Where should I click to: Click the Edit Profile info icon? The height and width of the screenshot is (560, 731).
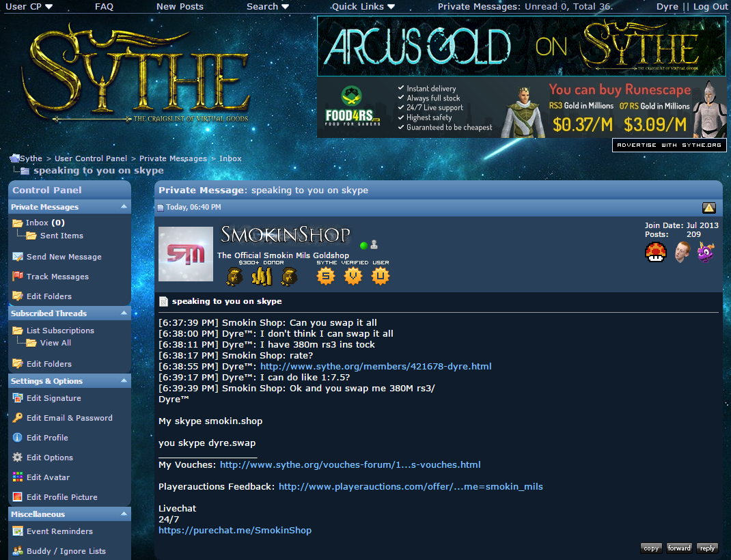[x=18, y=438]
